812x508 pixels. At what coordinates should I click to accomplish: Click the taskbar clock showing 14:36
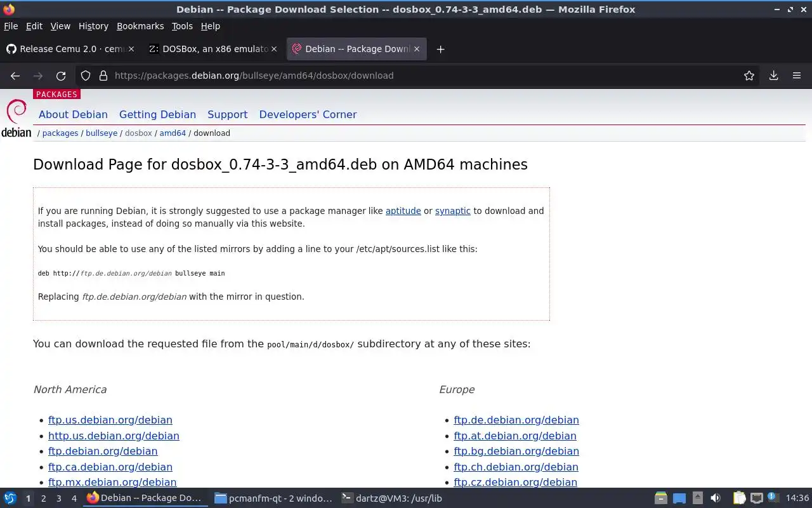point(797,498)
